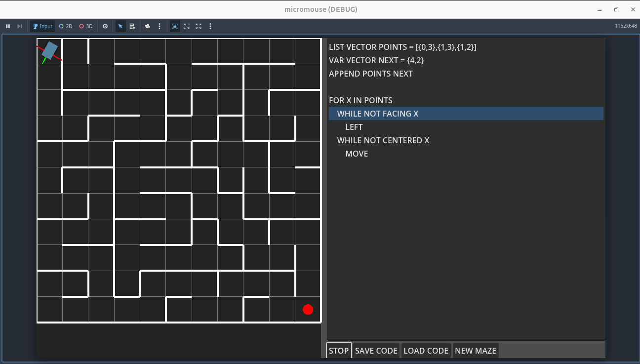
Task: Click the red goal dot in maze
Action: [x=308, y=310]
